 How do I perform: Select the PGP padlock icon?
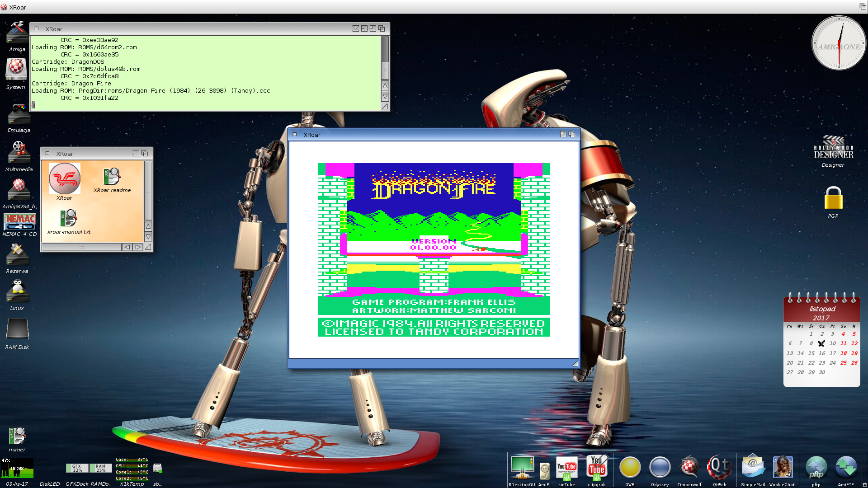pos(833,198)
